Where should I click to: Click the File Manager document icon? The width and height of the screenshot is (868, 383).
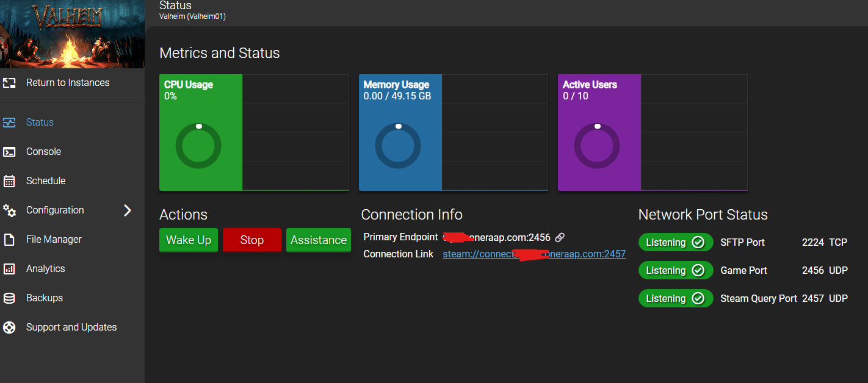(9, 240)
